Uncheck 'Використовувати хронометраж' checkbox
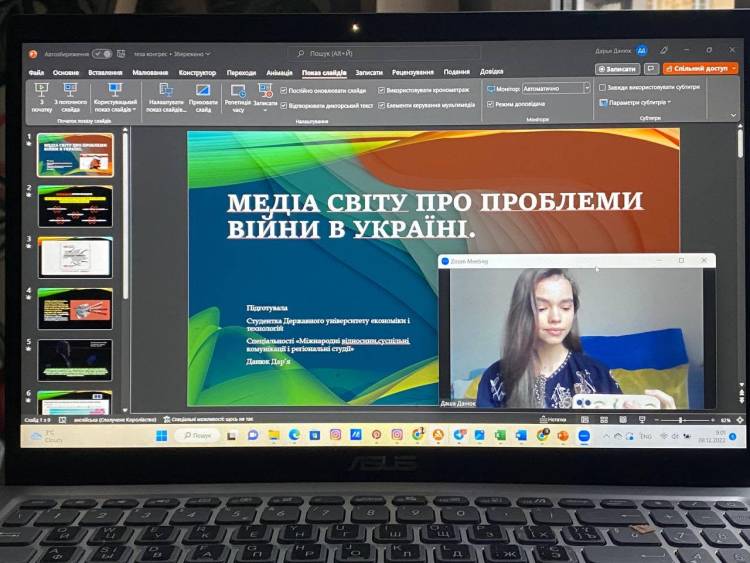This screenshot has height=563, width=750. (x=381, y=90)
